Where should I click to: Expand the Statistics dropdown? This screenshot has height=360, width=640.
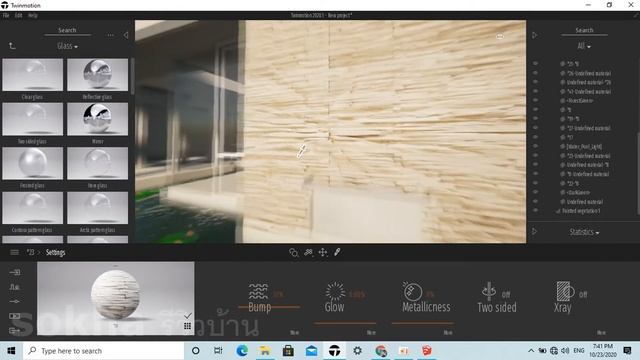click(x=584, y=232)
